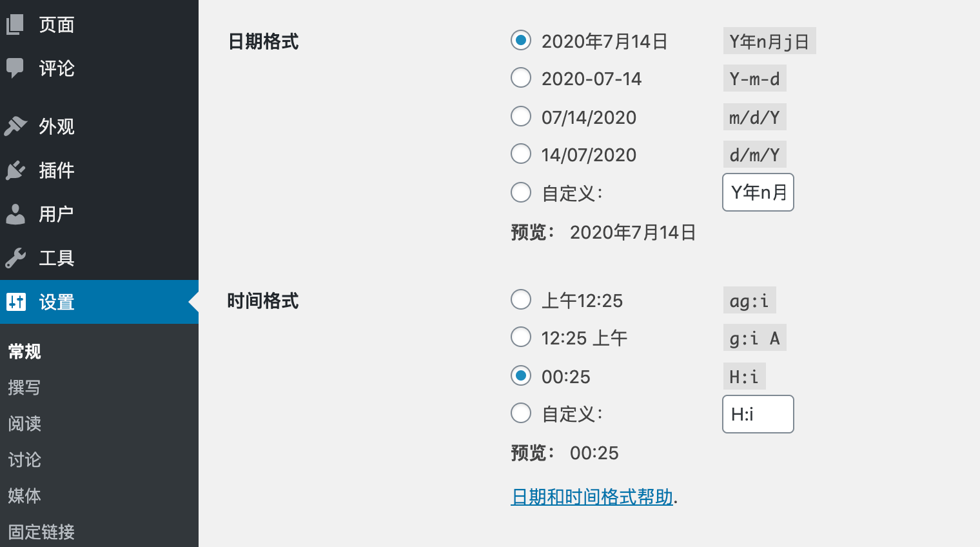
Task: Choose the 12:25 上午 time format
Action: coord(521,337)
